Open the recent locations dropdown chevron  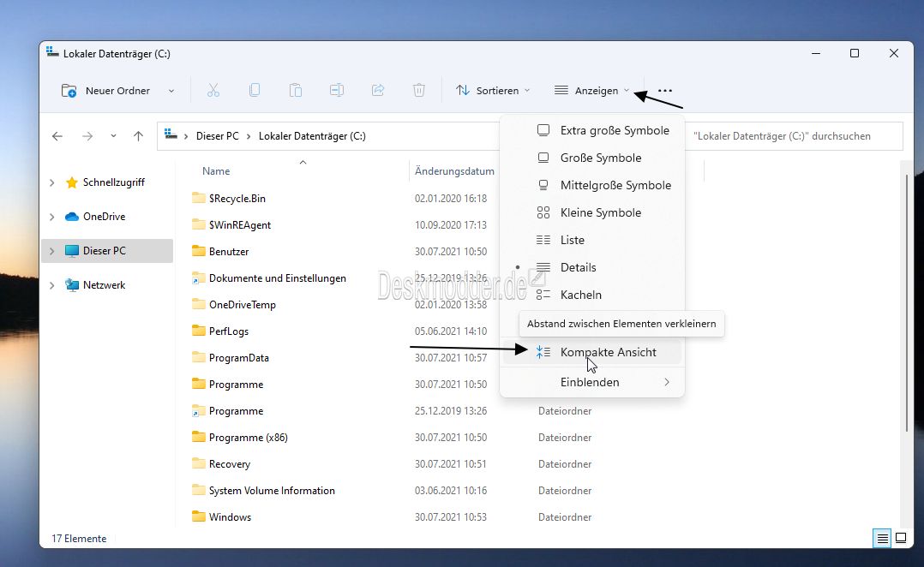pos(113,136)
